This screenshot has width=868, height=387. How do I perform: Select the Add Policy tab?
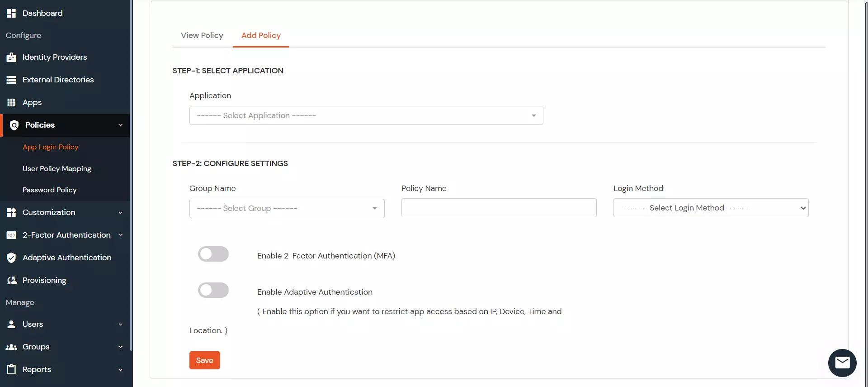(x=261, y=35)
